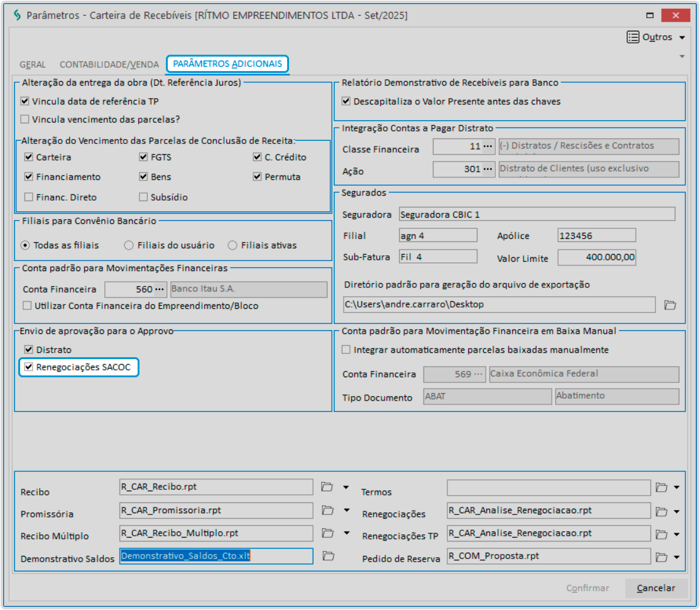
Task: Enable the Subsídio checkbox
Action: coord(143,197)
